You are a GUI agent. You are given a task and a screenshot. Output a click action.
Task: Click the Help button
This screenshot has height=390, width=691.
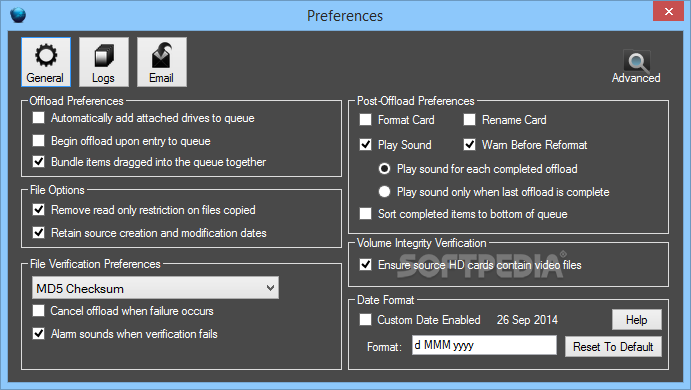tap(636, 319)
